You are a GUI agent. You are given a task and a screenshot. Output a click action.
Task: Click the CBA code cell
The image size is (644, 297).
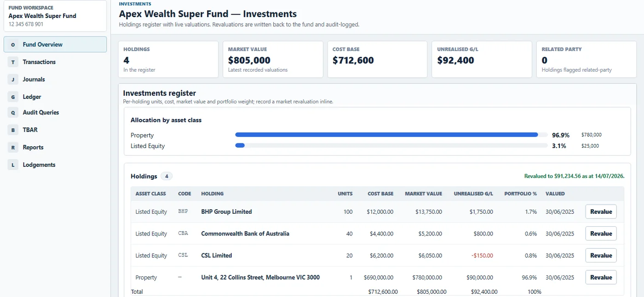[183, 234]
